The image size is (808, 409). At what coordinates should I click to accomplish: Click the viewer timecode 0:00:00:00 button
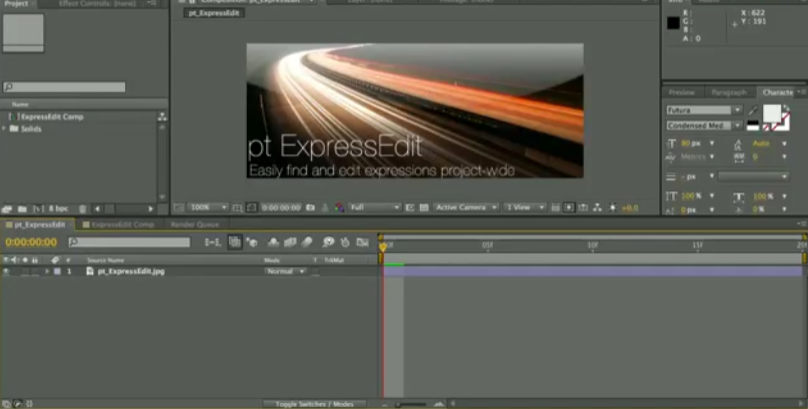pos(281,208)
